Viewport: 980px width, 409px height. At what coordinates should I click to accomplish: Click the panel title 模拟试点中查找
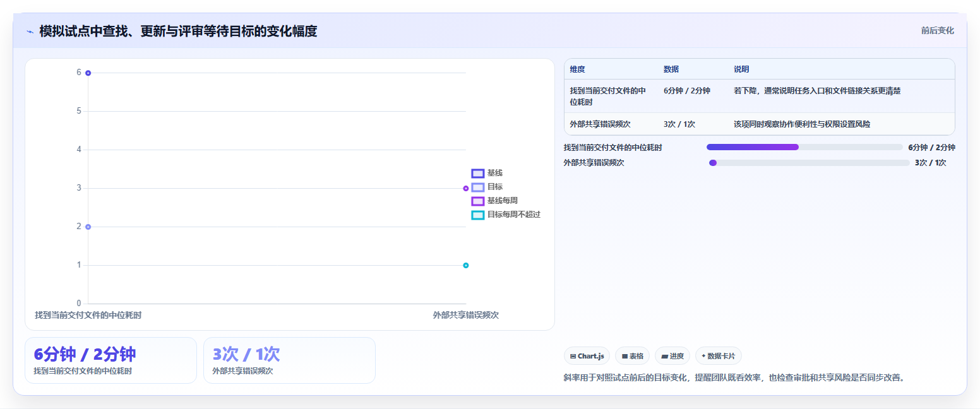(178, 31)
